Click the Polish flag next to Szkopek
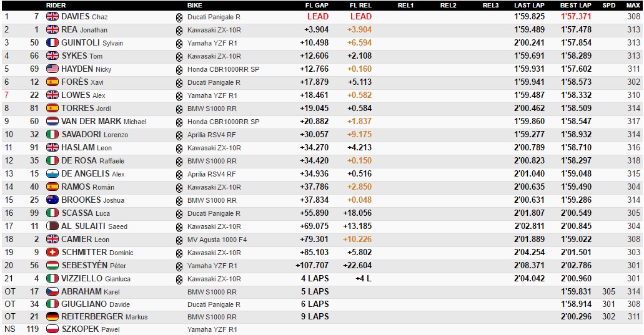This screenshot has height=335, width=644. 52,329
